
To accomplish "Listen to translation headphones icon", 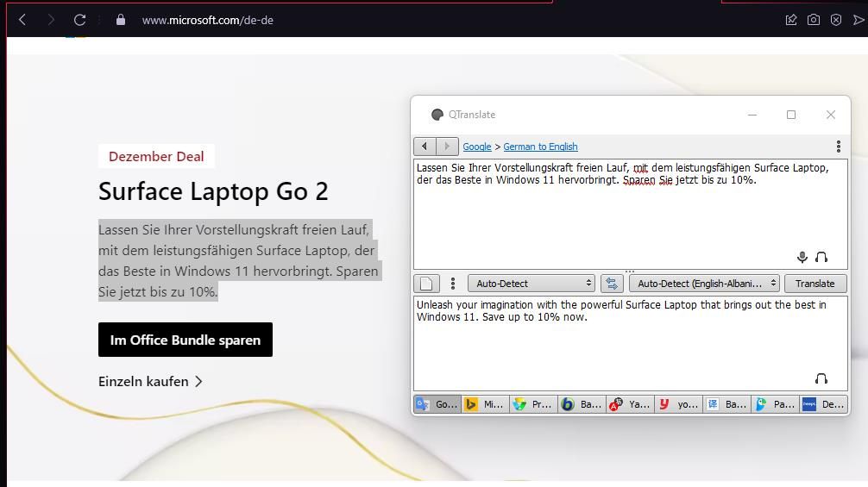I will coord(821,378).
